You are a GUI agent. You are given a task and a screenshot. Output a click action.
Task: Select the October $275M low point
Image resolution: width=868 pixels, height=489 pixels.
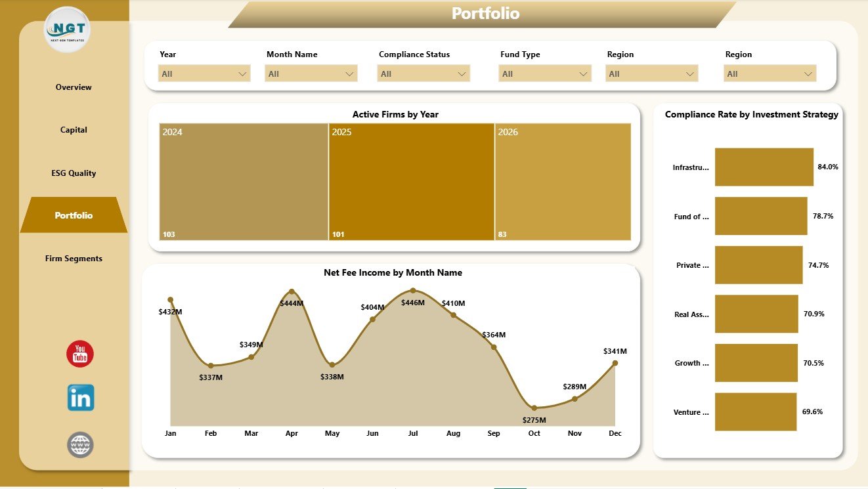point(534,408)
